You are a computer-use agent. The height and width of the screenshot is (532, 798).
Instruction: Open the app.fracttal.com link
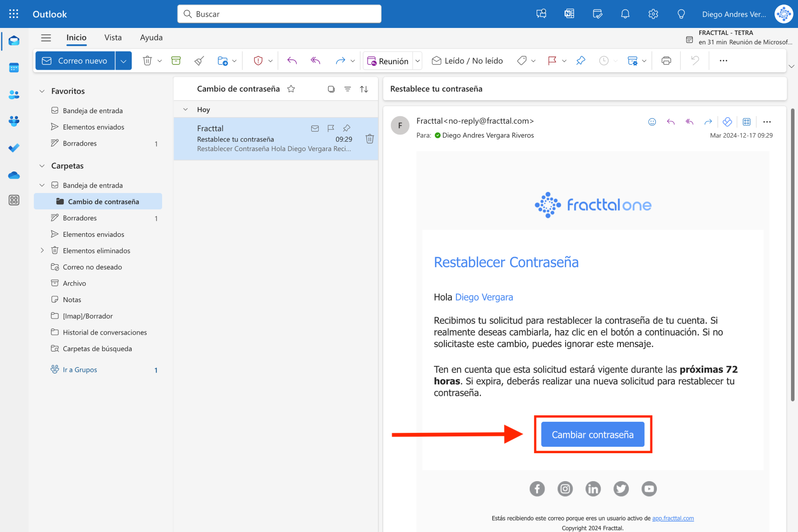point(673,519)
